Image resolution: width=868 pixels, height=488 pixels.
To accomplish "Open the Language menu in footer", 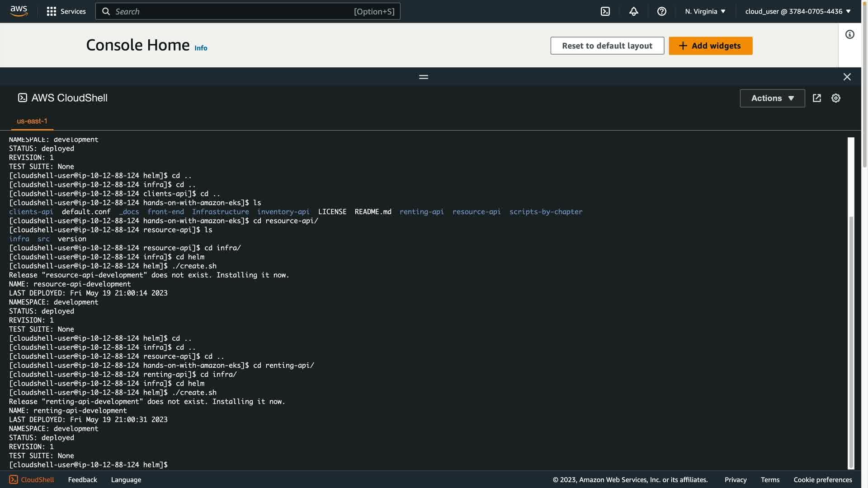I will pos(126,479).
